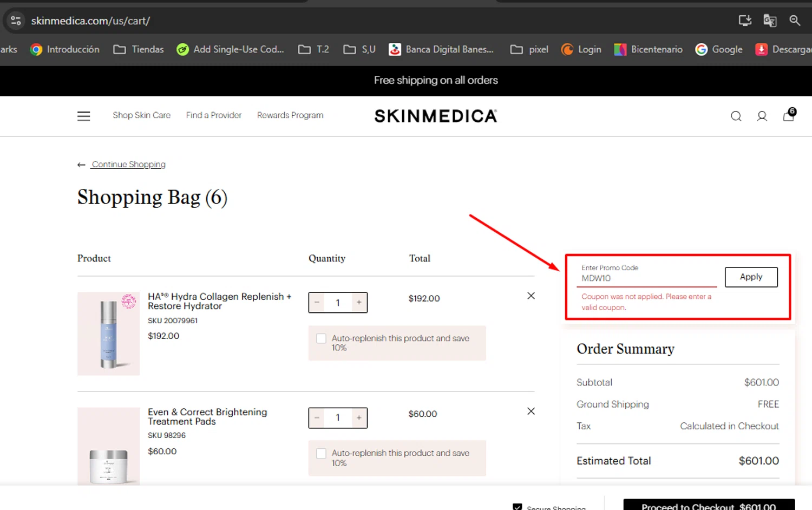Open Even & Correct Brightening Treatment Pads title
Image resolution: width=812 pixels, height=510 pixels.
(207, 417)
